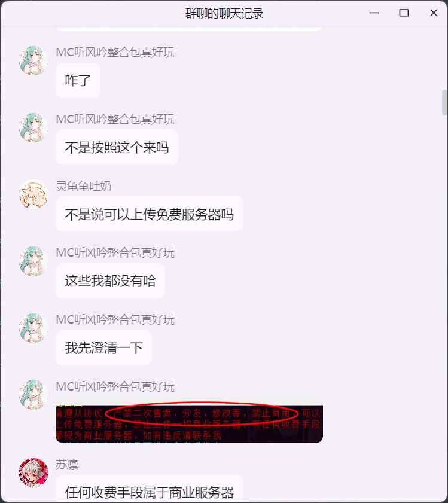Click sender name above the '咋了' message
448x503 pixels.
[115, 52]
